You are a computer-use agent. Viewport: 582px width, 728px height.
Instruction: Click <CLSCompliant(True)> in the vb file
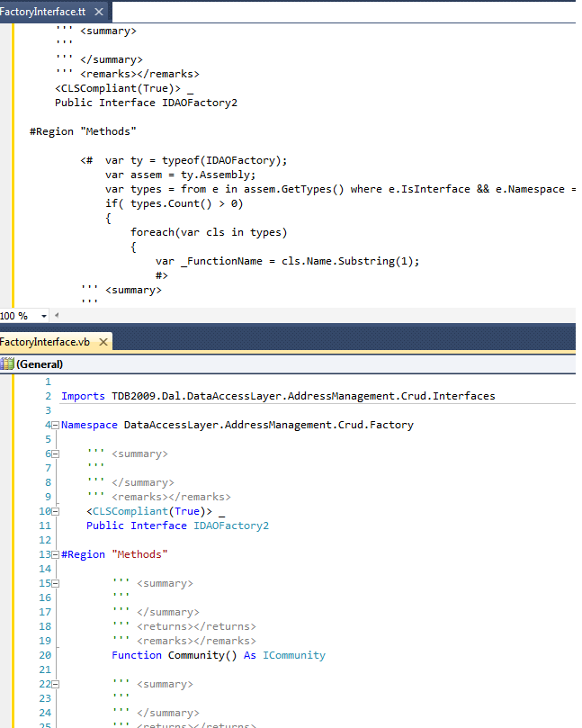pos(149,511)
